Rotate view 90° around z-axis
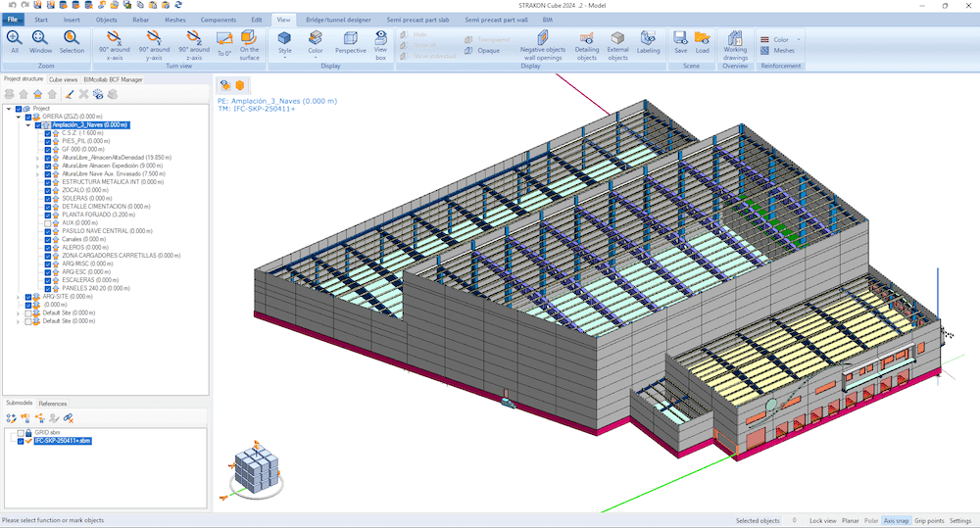Viewport: 980px width, 528px height. point(194,45)
